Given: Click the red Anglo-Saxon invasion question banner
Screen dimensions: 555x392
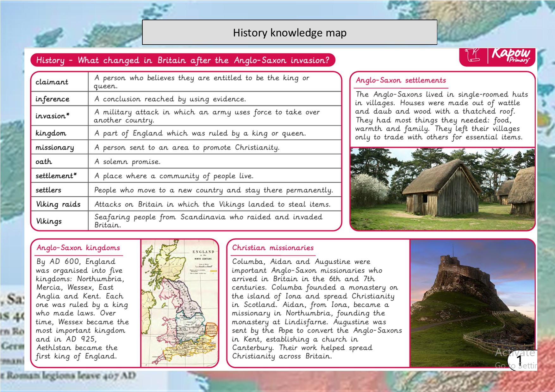Looking at the screenshot, I should click(183, 60).
